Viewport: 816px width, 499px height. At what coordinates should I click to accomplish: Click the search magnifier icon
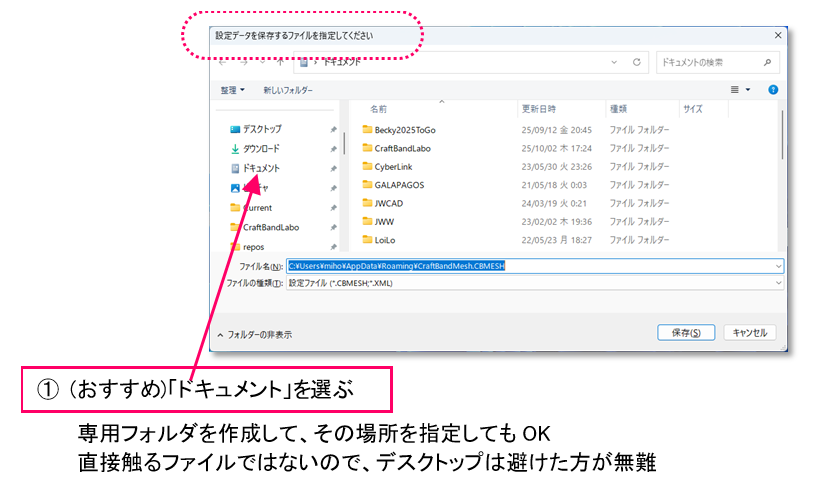767,62
